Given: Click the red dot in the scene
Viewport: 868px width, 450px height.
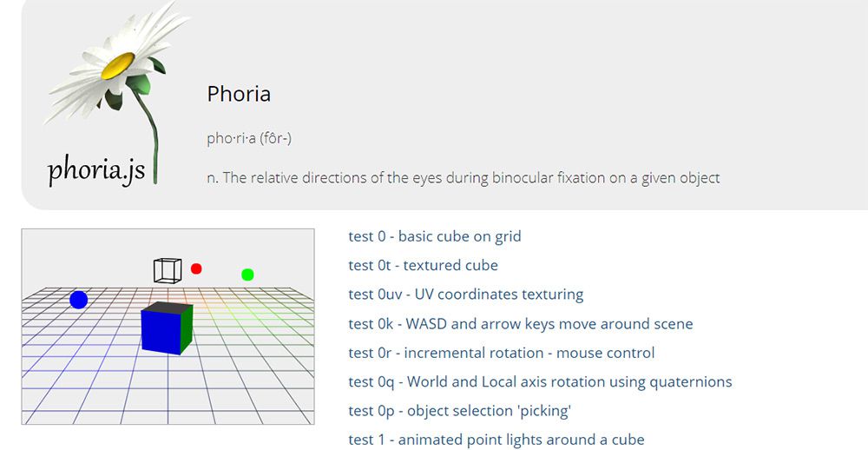Looking at the screenshot, I should click(x=196, y=268).
